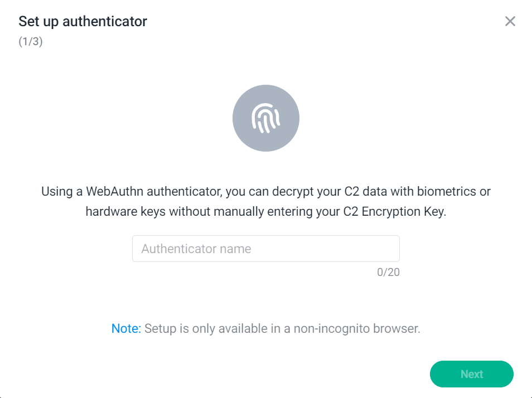Image resolution: width=532 pixels, height=398 pixels.
Task: Close the Set up authenticator dialog
Action: 510,21
